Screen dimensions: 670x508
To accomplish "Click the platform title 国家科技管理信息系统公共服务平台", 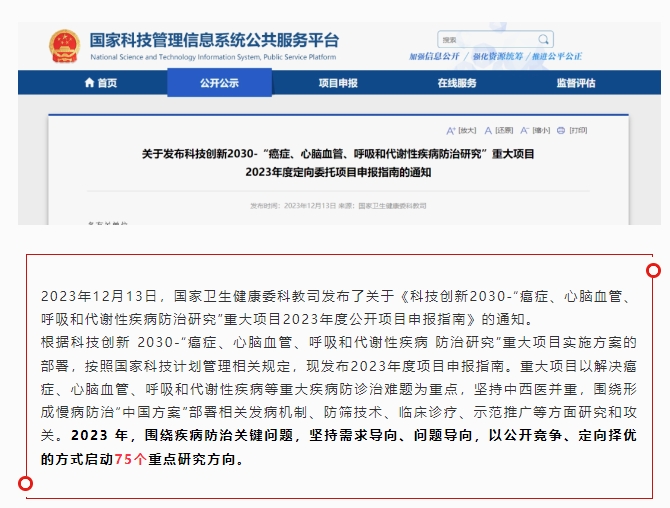I will click(214, 40).
